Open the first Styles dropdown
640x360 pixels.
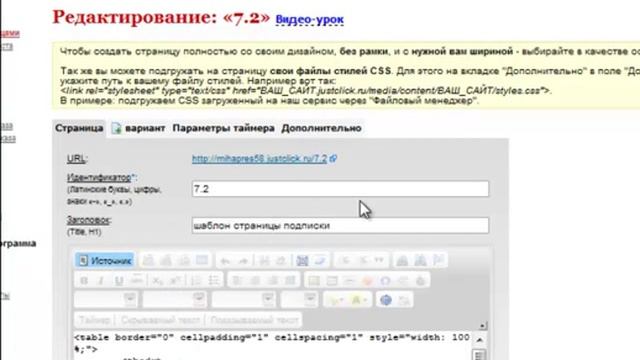tap(106, 300)
